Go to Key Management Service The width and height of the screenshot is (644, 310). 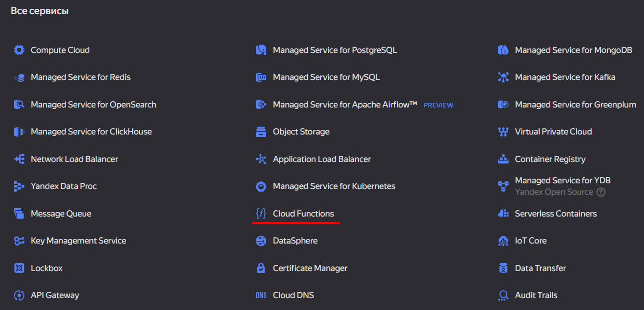pyautogui.click(x=78, y=240)
